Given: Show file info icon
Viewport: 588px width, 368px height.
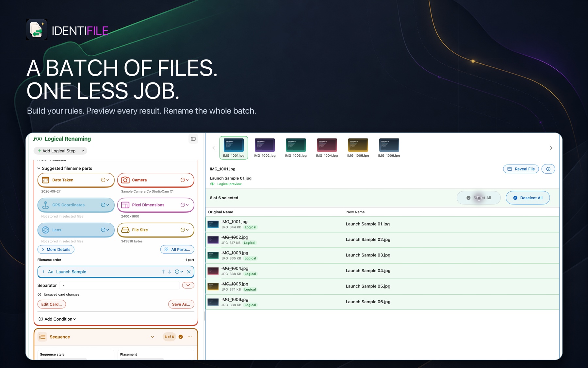Looking at the screenshot, I should [548, 169].
